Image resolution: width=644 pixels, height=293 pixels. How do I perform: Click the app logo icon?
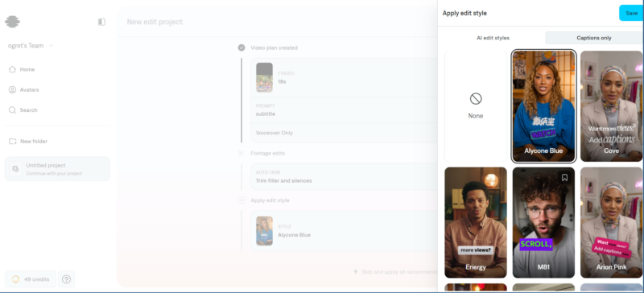click(12, 22)
